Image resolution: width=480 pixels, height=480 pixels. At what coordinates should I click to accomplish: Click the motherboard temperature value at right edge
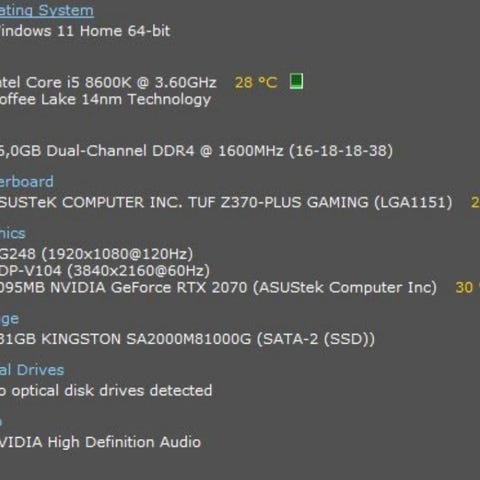[475, 202]
